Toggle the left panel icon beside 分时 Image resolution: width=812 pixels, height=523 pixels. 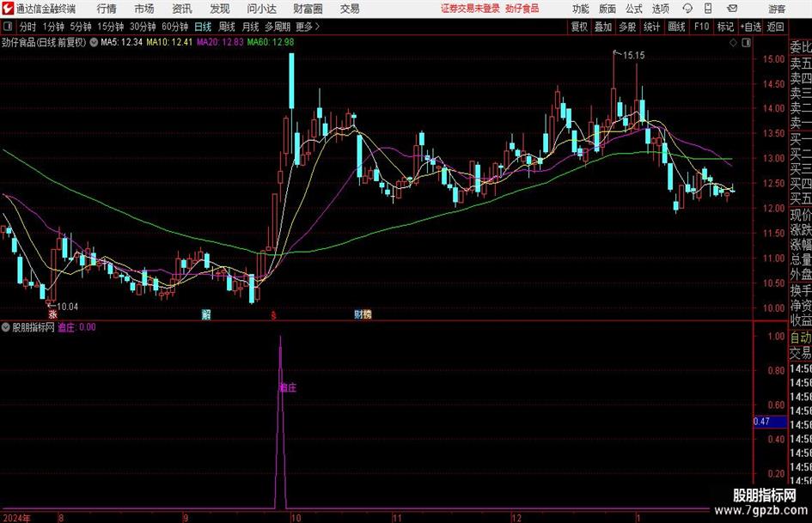coord(8,27)
